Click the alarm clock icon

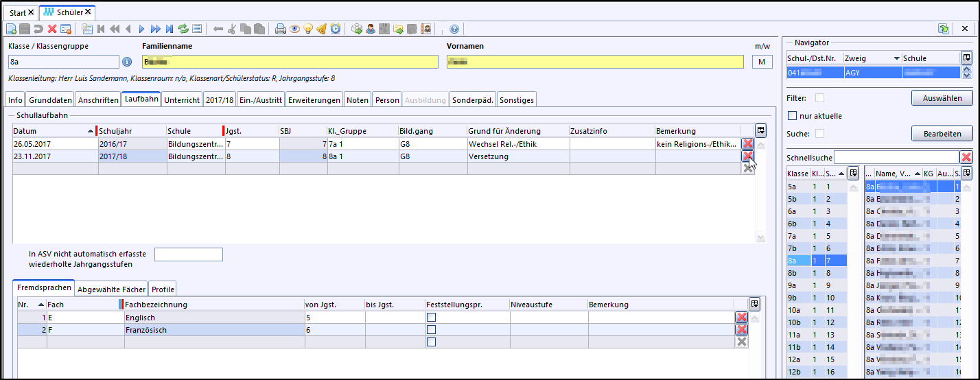[x=336, y=29]
